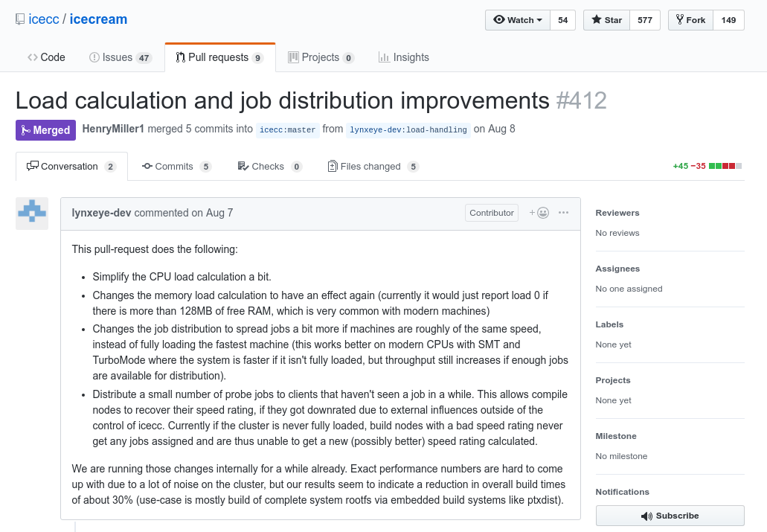767x532 pixels.
Task: Open the Insights tab
Action: (x=403, y=57)
